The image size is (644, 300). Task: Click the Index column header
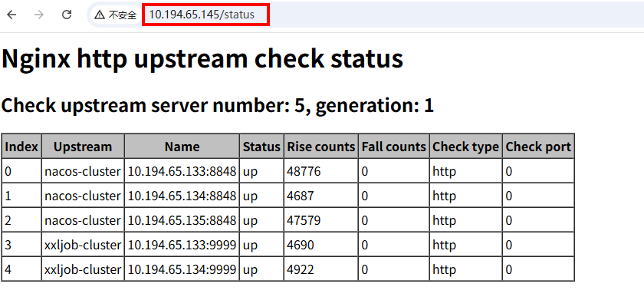click(21, 147)
